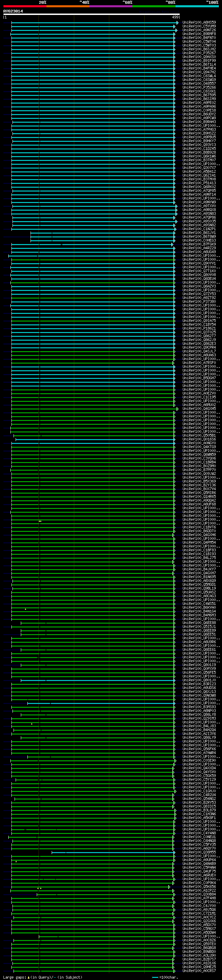This screenshot has height=980, width=222.
Task: Click the UniRef100_Q947H2 label
Action: [199, 72]
